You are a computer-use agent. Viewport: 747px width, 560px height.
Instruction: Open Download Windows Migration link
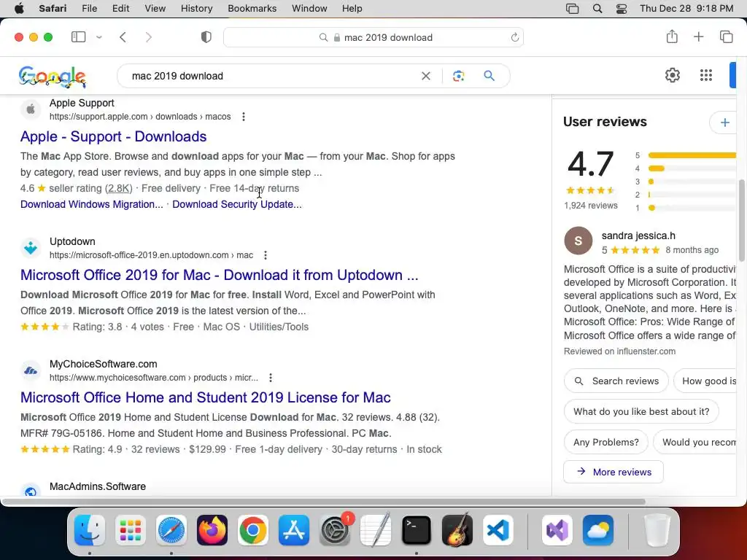coord(91,204)
